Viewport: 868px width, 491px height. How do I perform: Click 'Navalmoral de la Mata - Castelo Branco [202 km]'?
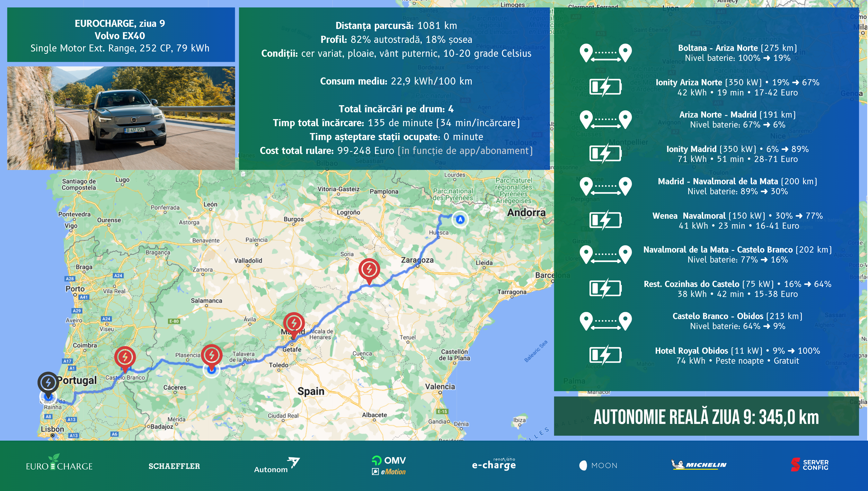tap(738, 250)
